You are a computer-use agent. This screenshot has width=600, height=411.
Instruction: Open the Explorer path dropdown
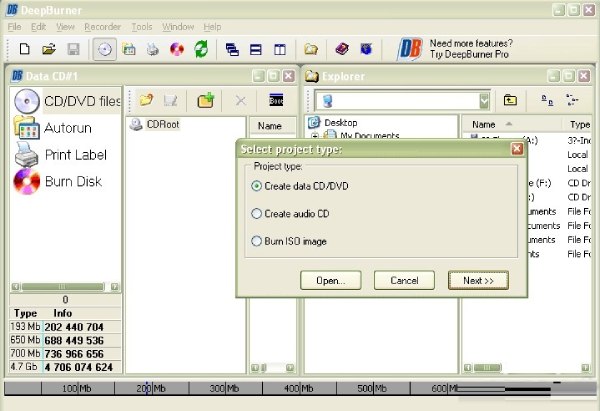(484, 101)
